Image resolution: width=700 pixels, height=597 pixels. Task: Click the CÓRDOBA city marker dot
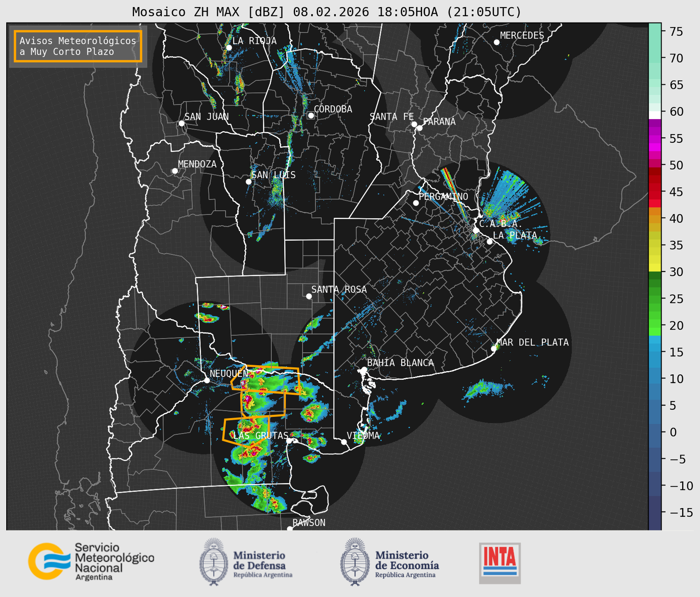[311, 115]
